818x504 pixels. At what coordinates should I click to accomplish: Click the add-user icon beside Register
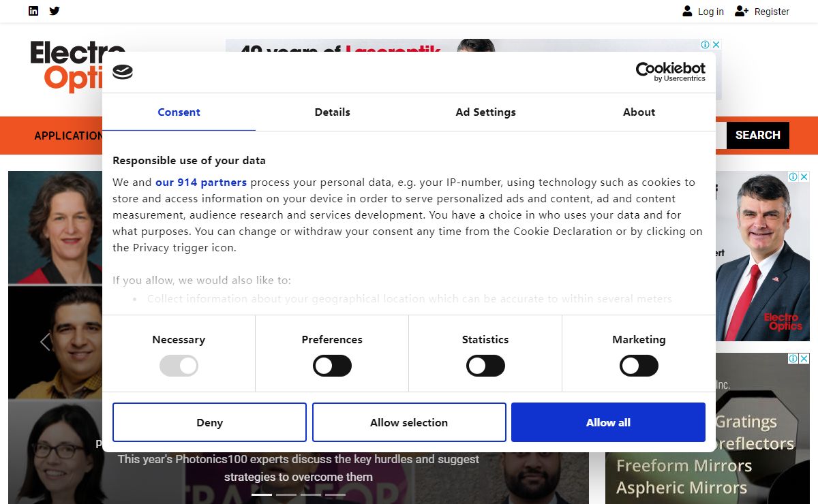(742, 11)
